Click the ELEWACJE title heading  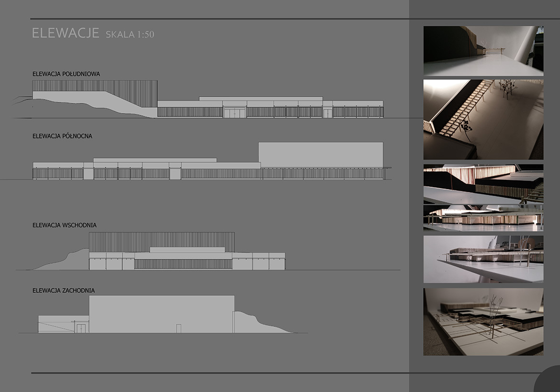66,33
